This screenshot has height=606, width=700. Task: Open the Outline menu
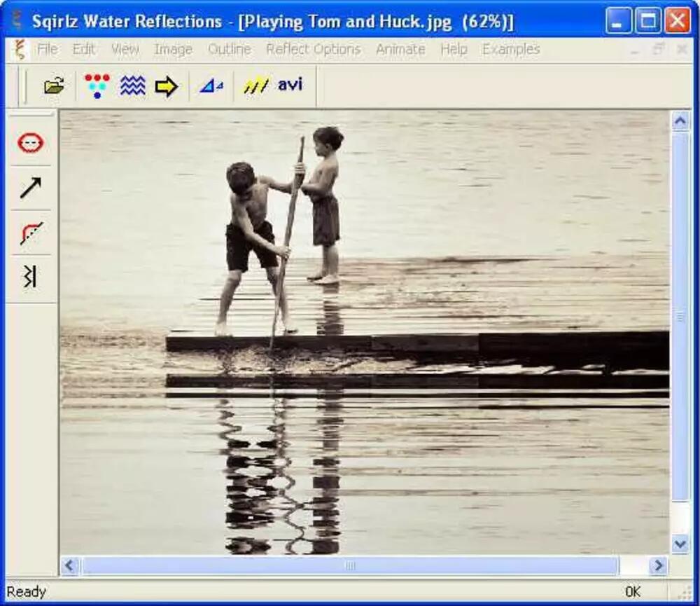(229, 50)
